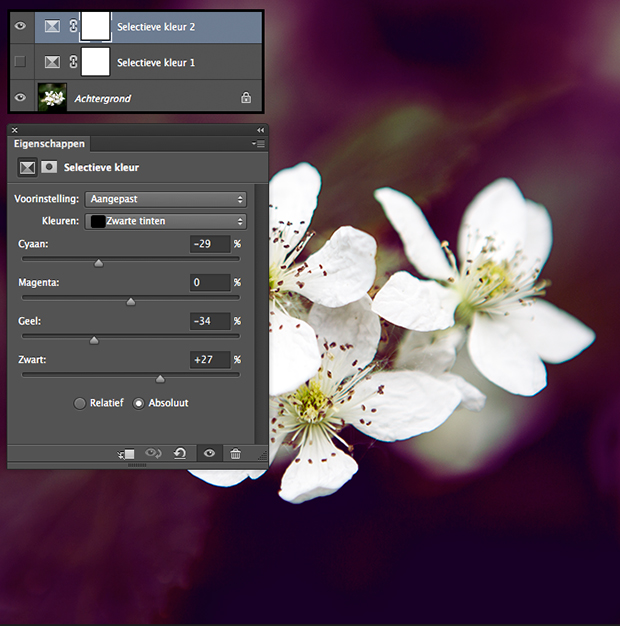Toggle adjustment layer visibility eye in Eigenschappen

[x=209, y=454]
